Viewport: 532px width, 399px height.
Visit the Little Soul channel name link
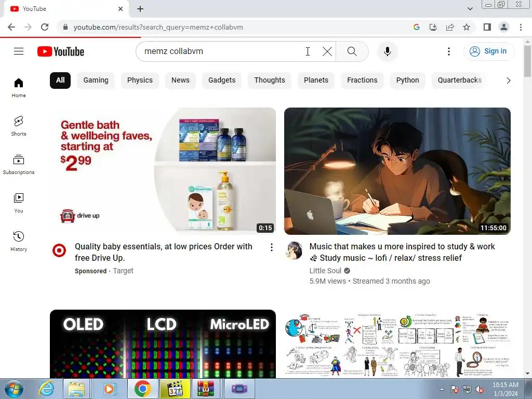click(x=325, y=271)
